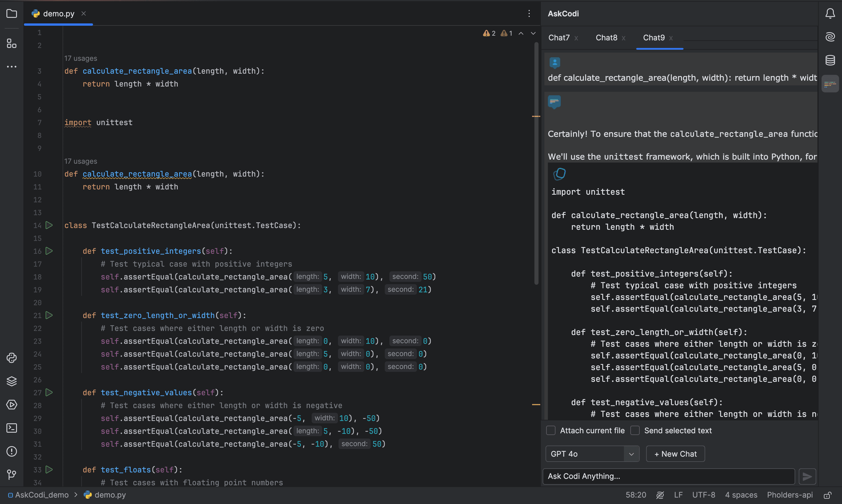Go to previous highlighted error arrow
Viewport: 842px width, 504px height.
pyautogui.click(x=521, y=33)
